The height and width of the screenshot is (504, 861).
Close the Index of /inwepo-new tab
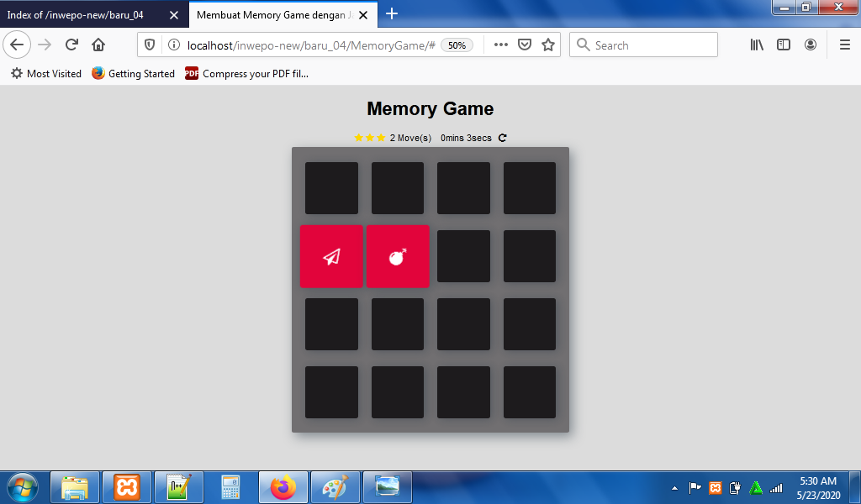[174, 15]
